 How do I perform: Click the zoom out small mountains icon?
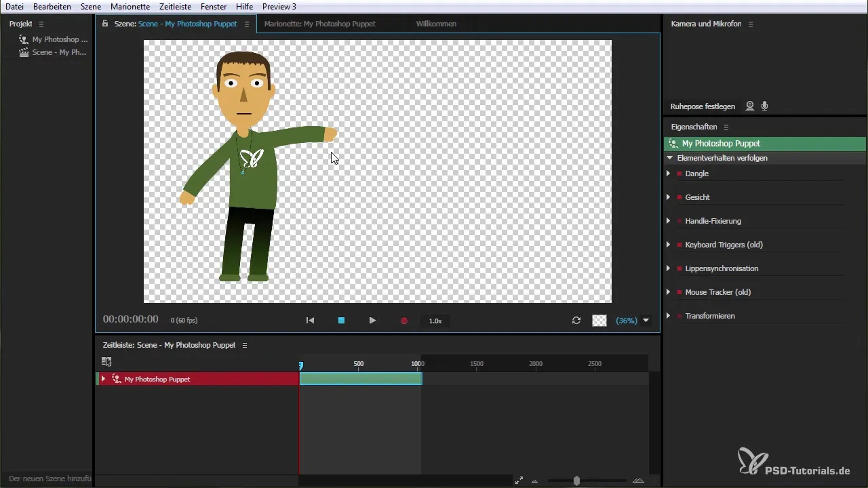(x=535, y=481)
